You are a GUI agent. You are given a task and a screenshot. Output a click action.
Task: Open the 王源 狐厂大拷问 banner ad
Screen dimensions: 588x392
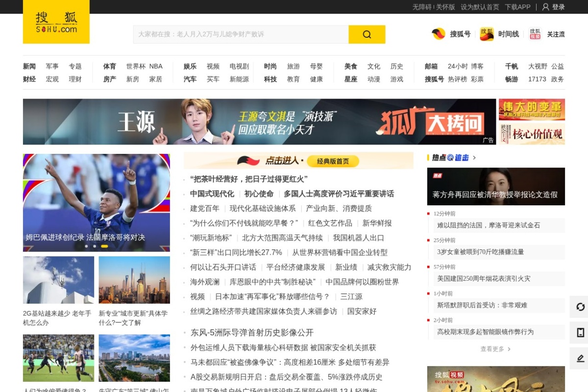pos(259,122)
